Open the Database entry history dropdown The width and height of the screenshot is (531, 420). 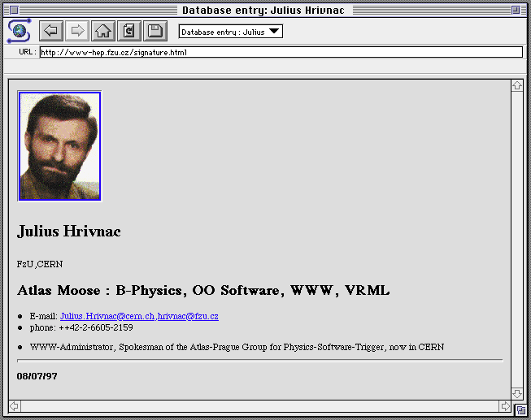[x=231, y=32]
